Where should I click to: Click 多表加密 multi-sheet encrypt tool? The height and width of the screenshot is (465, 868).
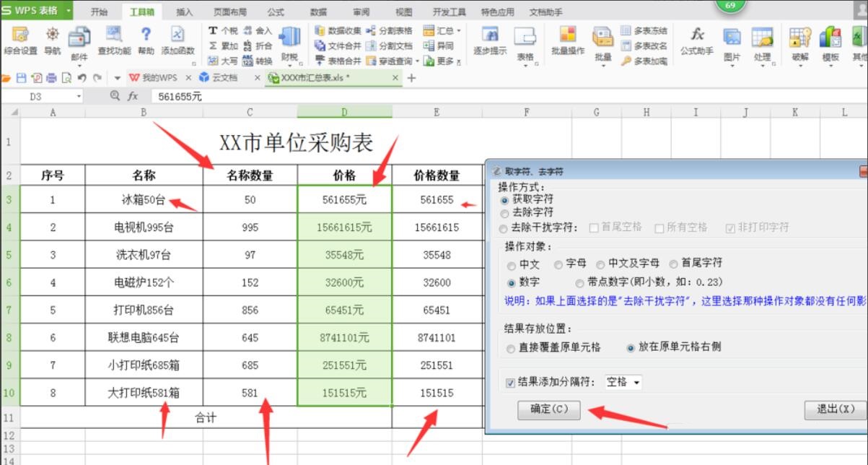tap(644, 61)
